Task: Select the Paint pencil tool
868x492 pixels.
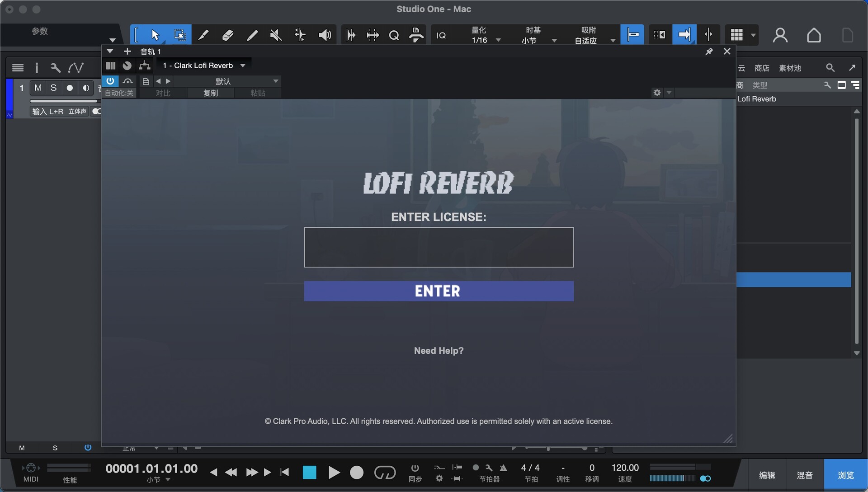Action: point(252,35)
